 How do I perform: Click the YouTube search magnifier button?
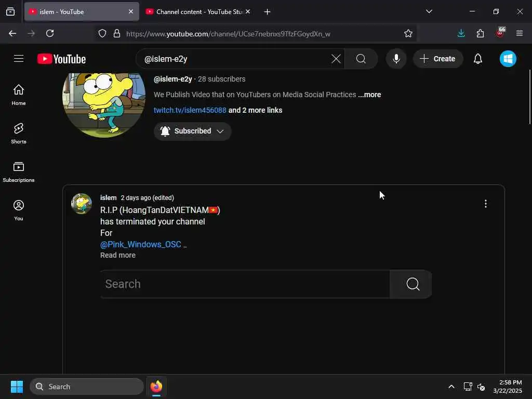[x=361, y=59]
